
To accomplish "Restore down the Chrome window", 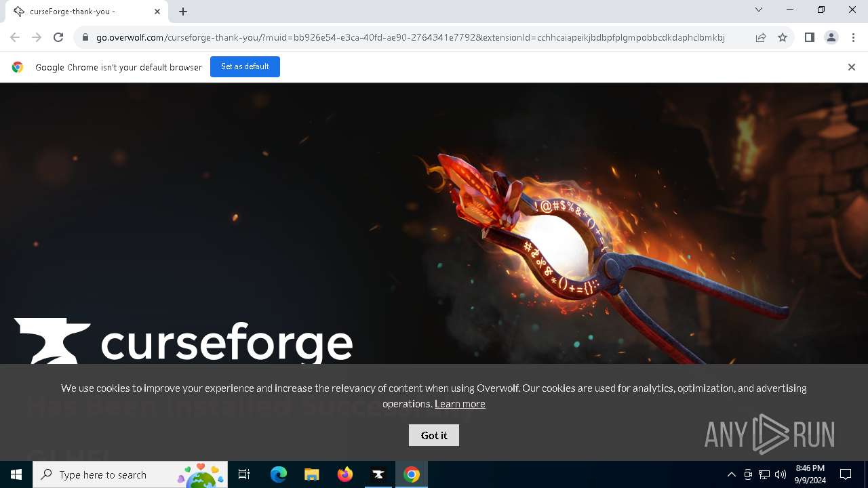I will coord(821,9).
